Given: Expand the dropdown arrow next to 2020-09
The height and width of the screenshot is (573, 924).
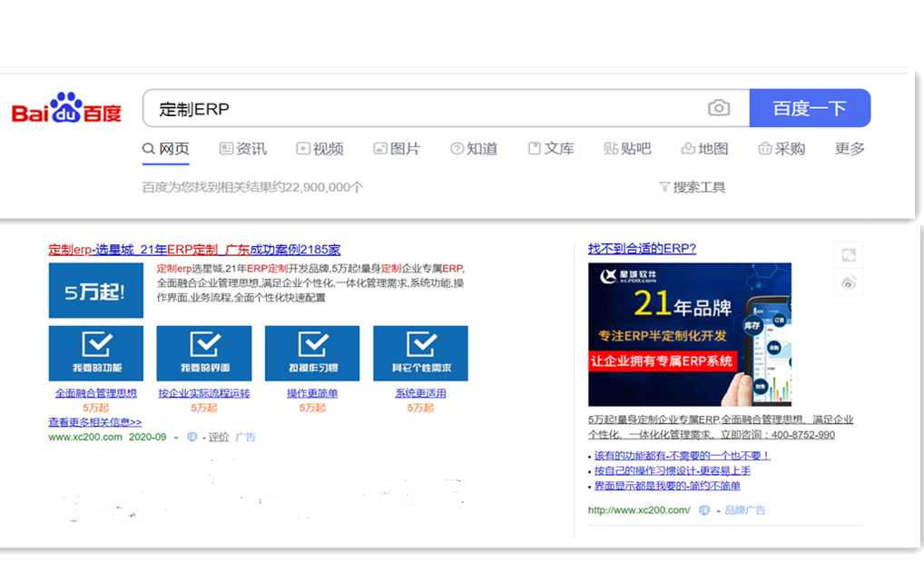Looking at the screenshot, I should tap(175, 438).
